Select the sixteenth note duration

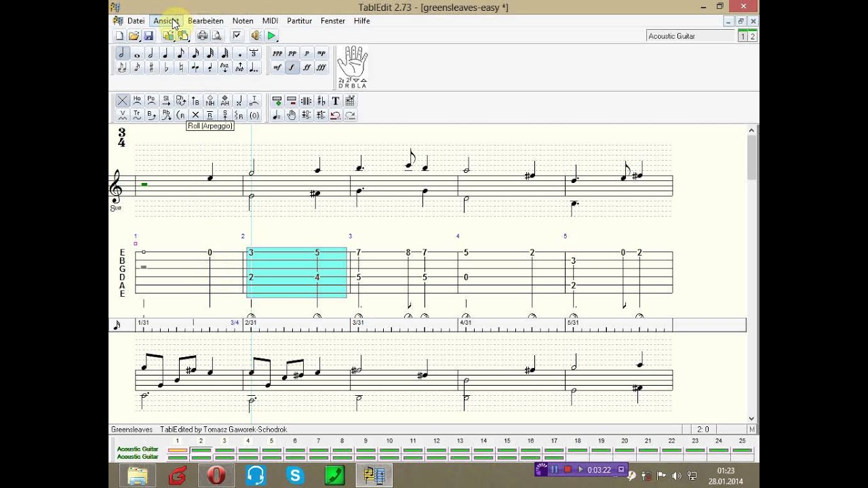point(195,54)
